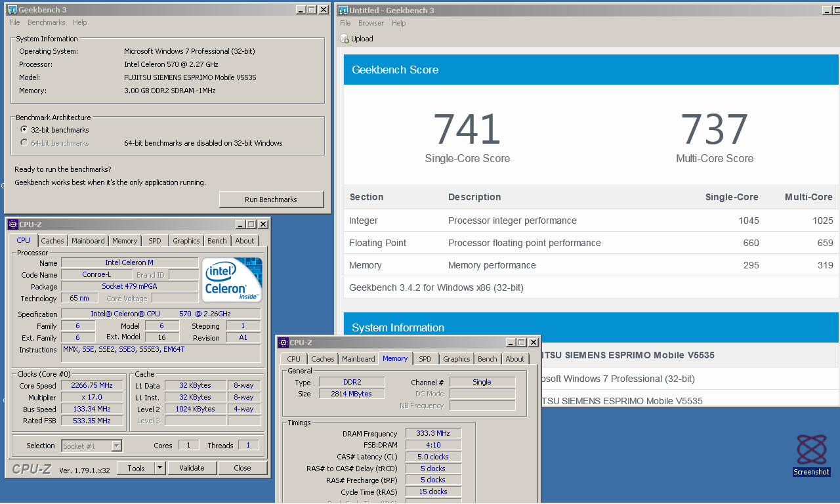This screenshot has height=504, width=840.
Task: Click the Multiplier x 17.0 field
Action: point(92,398)
